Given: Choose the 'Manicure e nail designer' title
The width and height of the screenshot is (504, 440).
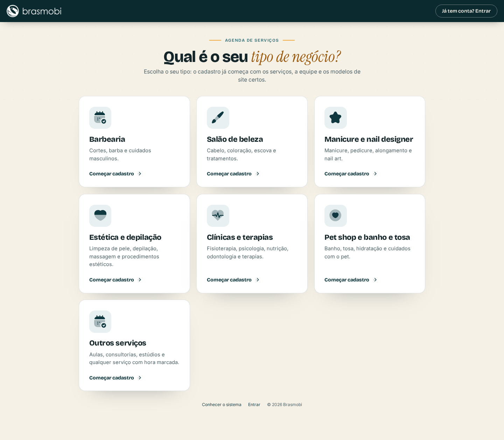Looking at the screenshot, I should tap(369, 139).
